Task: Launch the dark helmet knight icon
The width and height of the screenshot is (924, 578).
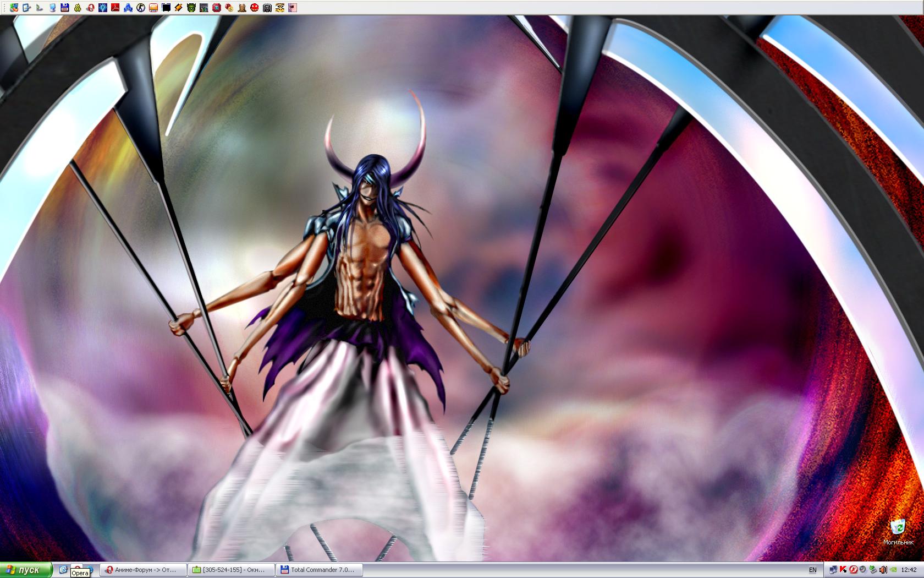Action: point(267,8)
